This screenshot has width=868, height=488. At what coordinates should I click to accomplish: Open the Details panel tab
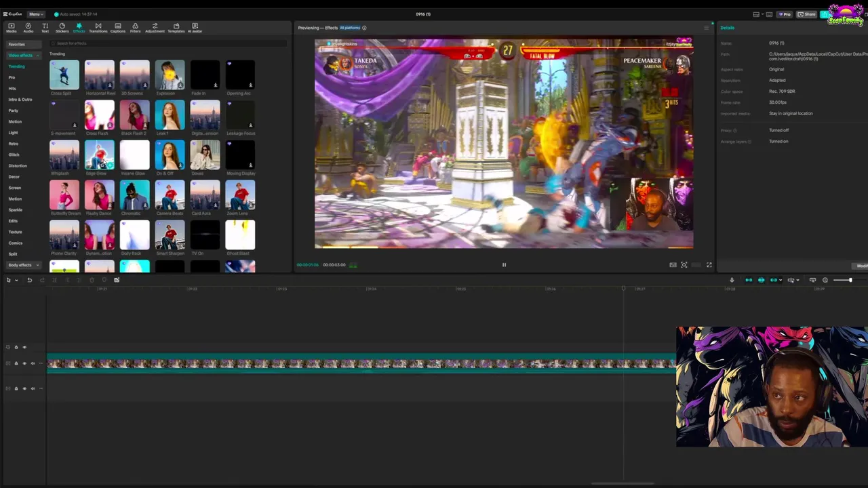727,28
